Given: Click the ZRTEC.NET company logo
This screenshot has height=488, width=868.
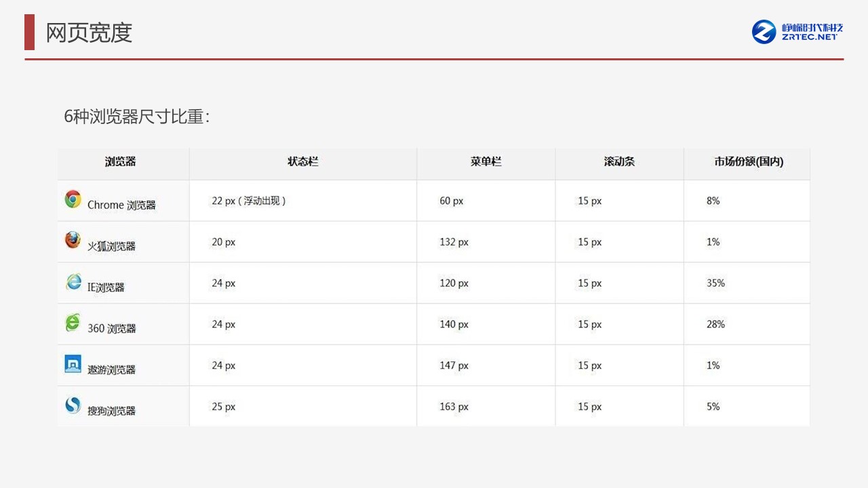Looking at the screenshot, I should 797,32.
